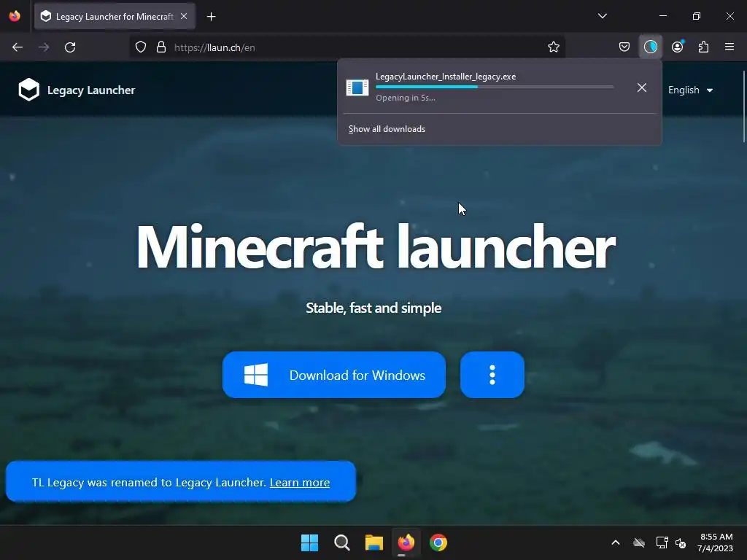The image size is (747, 560).
Task: Click the Learn more link
Action: tap(300, 483)
